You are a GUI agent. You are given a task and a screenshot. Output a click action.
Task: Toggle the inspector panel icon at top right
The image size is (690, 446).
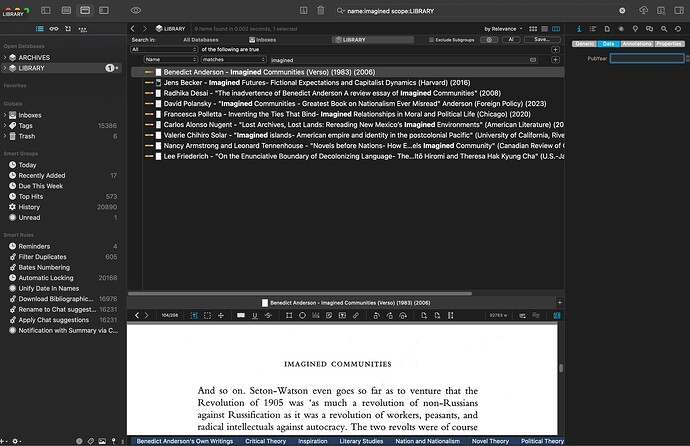pyautogui.click(x=679, y=10)
